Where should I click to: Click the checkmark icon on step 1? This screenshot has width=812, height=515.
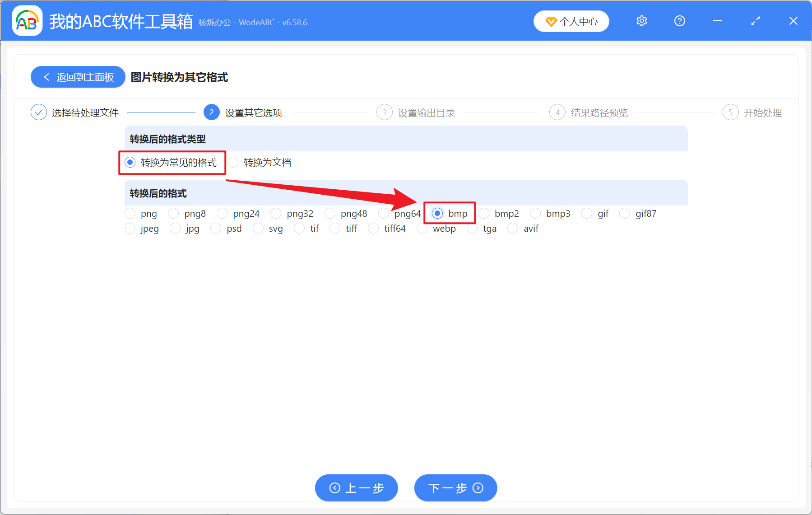pos(39,112)
